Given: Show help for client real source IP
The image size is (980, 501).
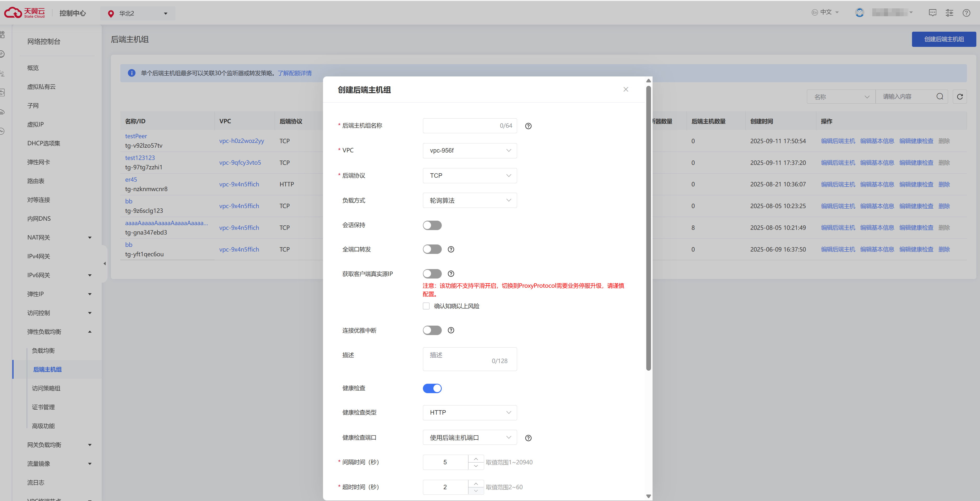Looking at the screenshot, I should coord(451,274).
